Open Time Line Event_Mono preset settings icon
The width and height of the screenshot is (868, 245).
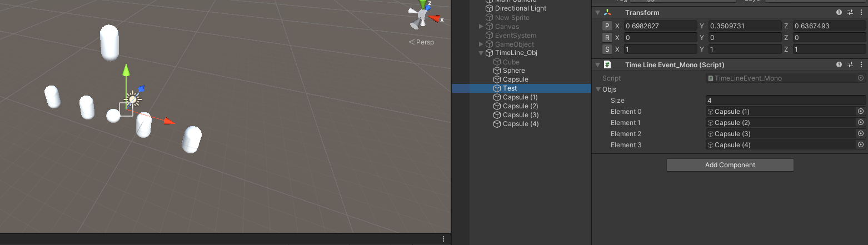850,64
